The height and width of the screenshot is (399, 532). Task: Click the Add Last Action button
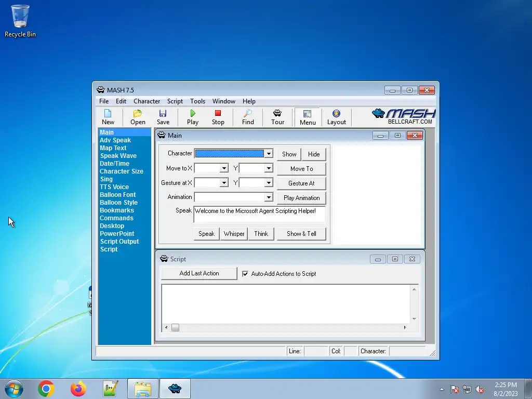click(199, 273)
